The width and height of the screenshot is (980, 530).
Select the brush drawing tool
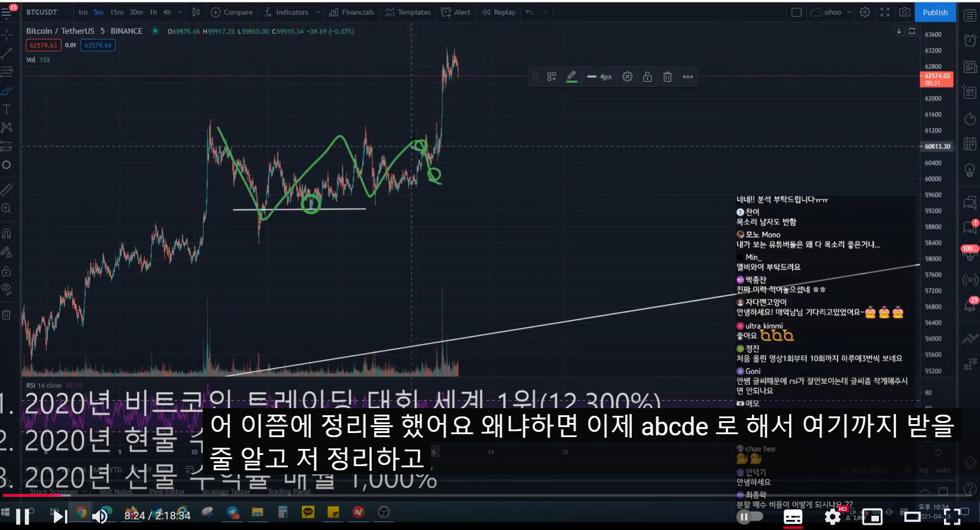tap(7, 91)
